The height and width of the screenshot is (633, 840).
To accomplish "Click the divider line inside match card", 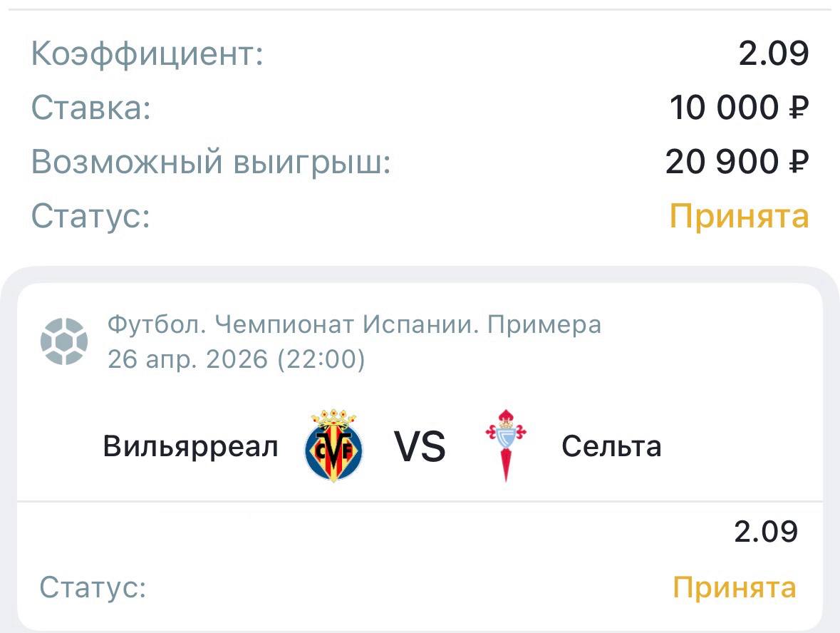I will click(420, 501).
